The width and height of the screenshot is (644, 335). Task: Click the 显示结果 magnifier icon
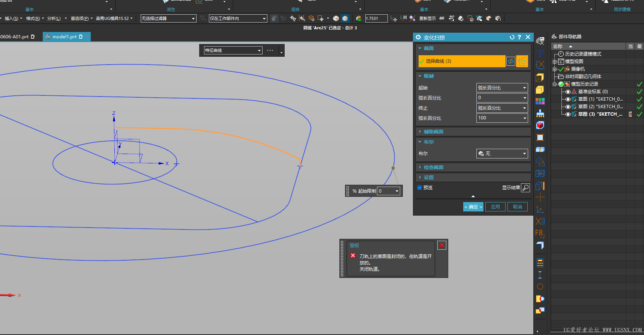(x=525, y=188)
